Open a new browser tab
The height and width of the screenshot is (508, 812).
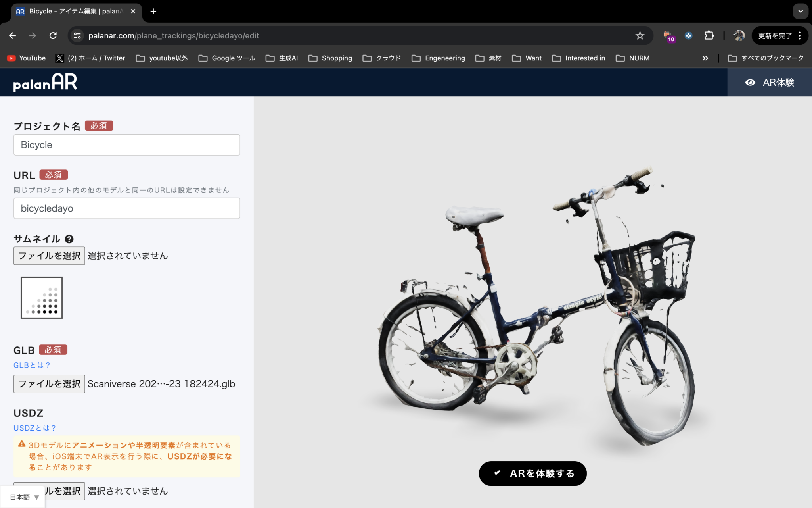click(x=153, y=12)
